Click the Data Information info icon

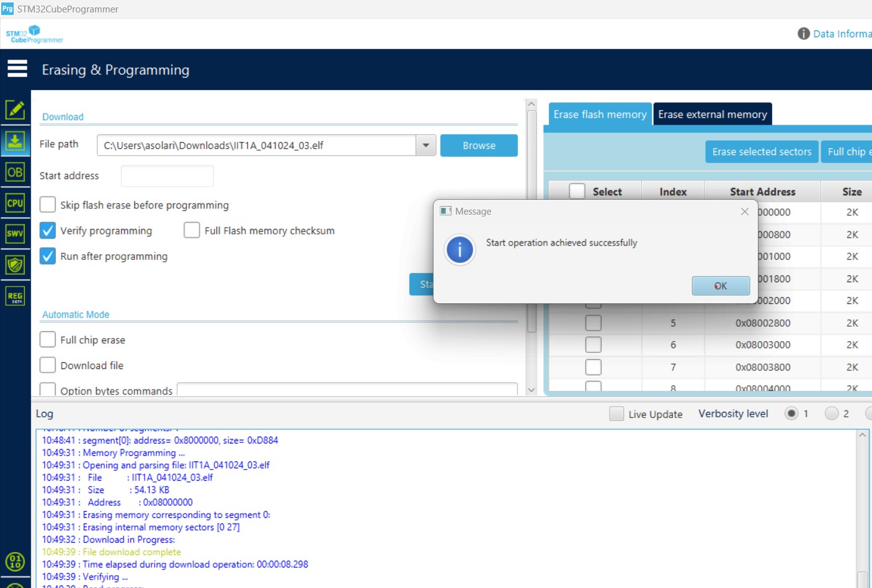pos(804,33)
